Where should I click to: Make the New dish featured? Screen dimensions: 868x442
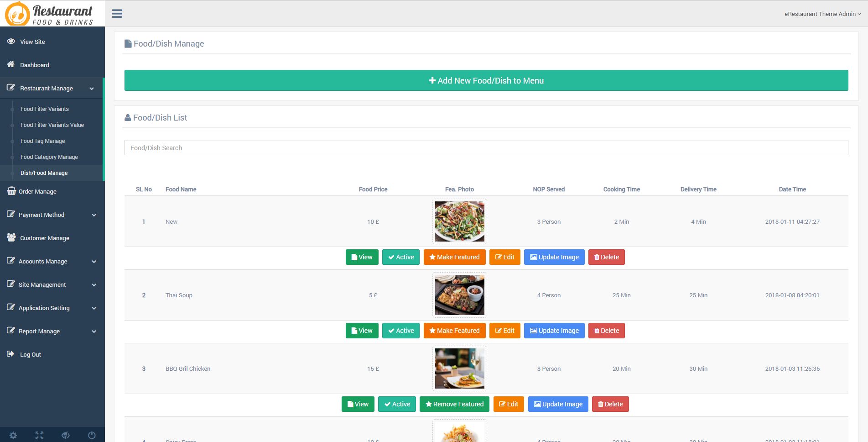[454, 257]
